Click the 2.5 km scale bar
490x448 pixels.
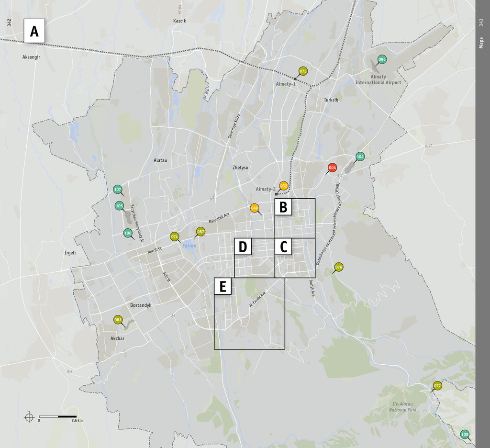[x=58, y=416]
